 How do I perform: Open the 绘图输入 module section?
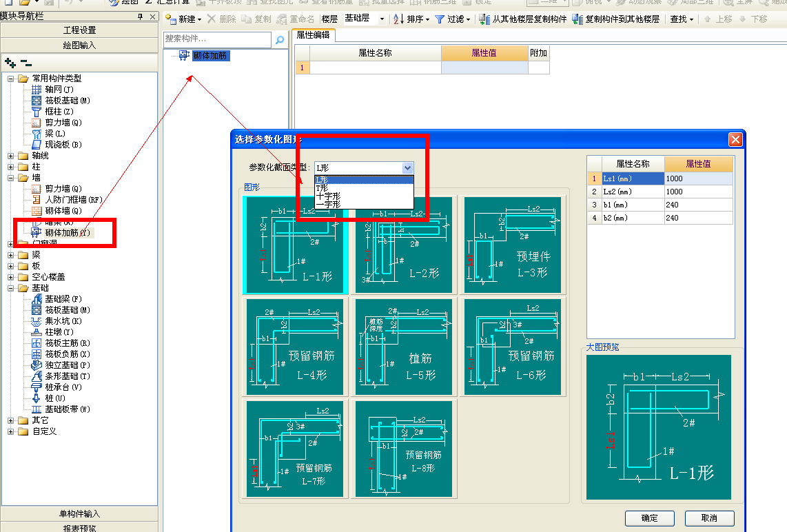(79, 45)
